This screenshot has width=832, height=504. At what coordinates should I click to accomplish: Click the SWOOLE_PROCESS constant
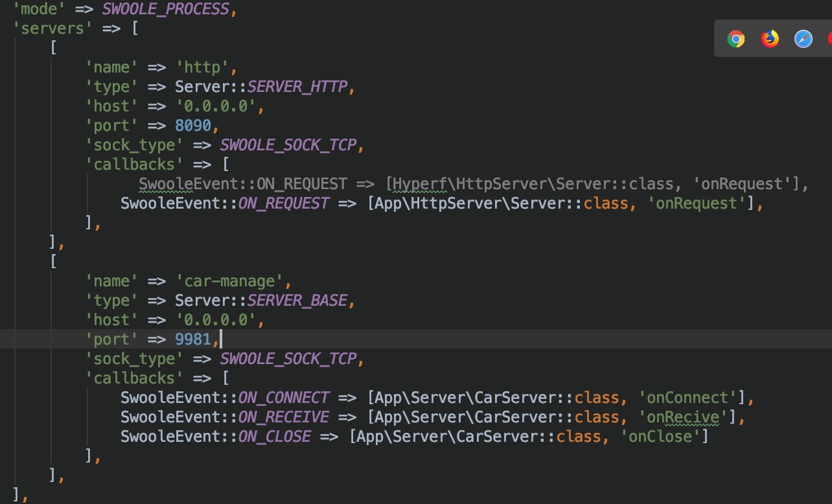(163, 9)
